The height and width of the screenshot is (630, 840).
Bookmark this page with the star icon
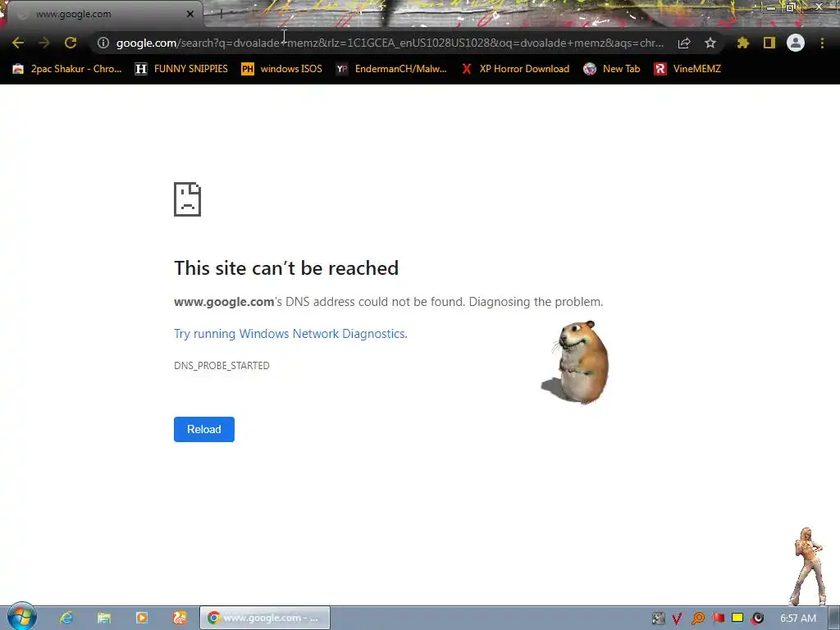pos(710,43)
